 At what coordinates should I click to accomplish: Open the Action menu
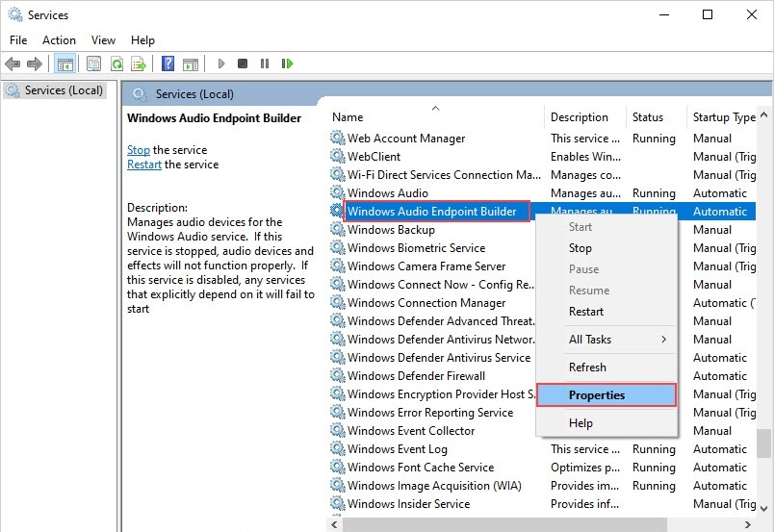pos(59,40)
